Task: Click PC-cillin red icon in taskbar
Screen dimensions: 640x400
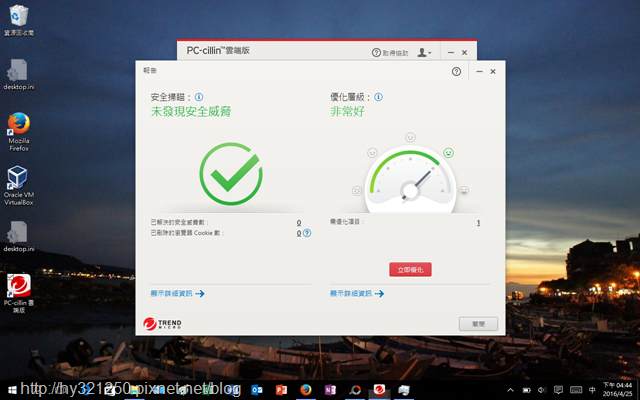Action: coord(379,390)
